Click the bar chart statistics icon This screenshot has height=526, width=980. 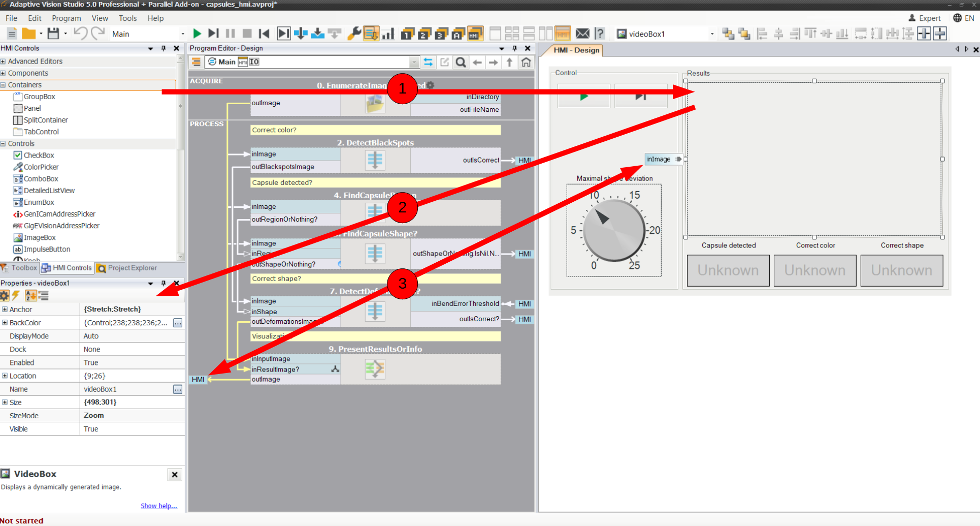click(x=388, y=34)
